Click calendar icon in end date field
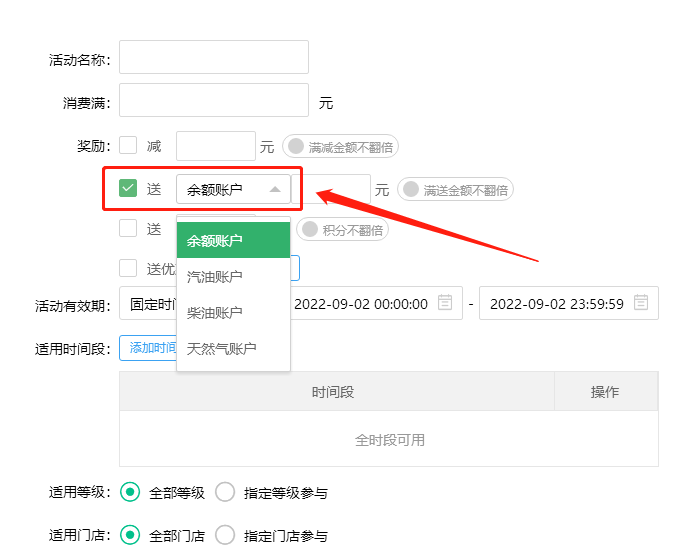 coord(641,303)
